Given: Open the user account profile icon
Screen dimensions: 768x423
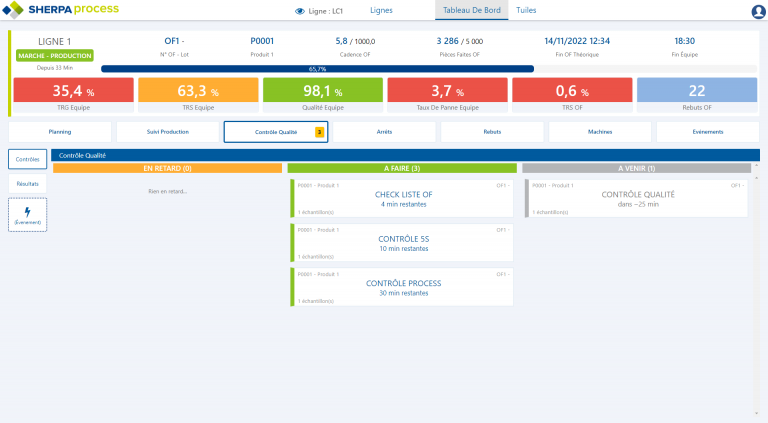Looking at the screenshot, I should click(757, 12).
